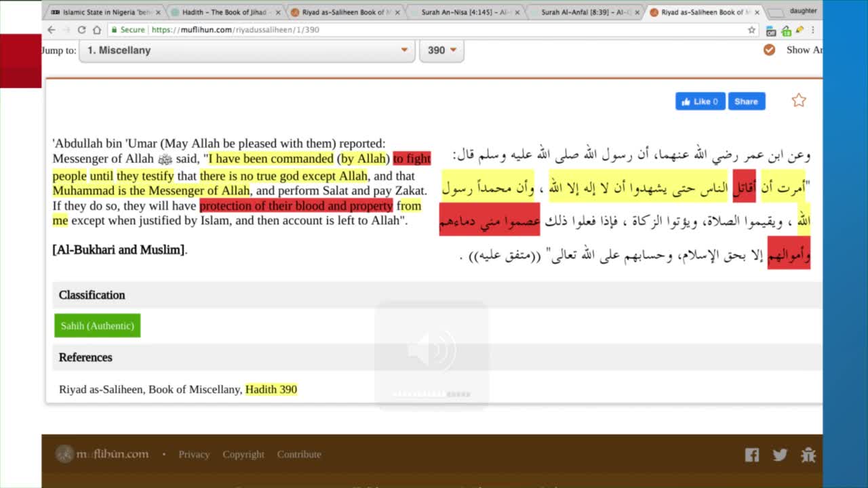
Task: Switch to the first Riyad as-Saliheen tab
Action: tap(344, 12)
